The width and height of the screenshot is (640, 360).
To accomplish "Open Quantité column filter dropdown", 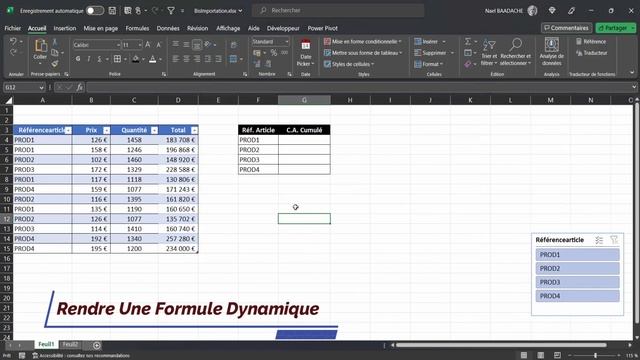I will [154, 130].
